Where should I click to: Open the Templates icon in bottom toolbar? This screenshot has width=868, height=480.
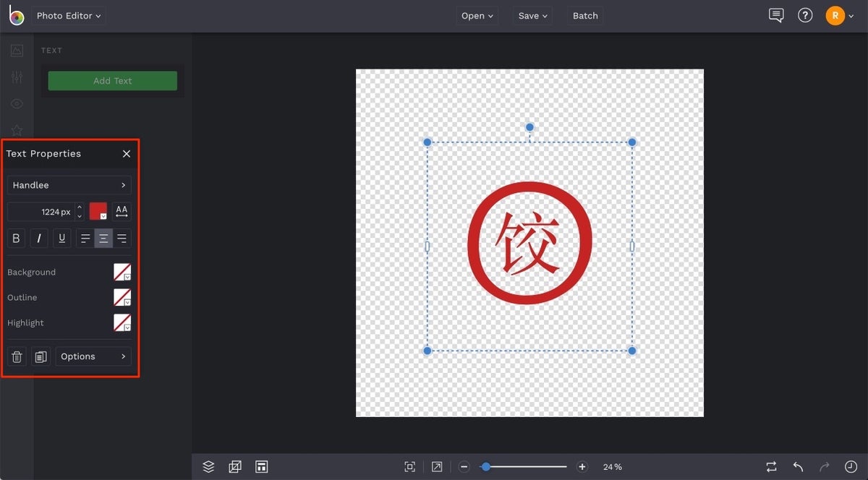(x=261, y=466)
